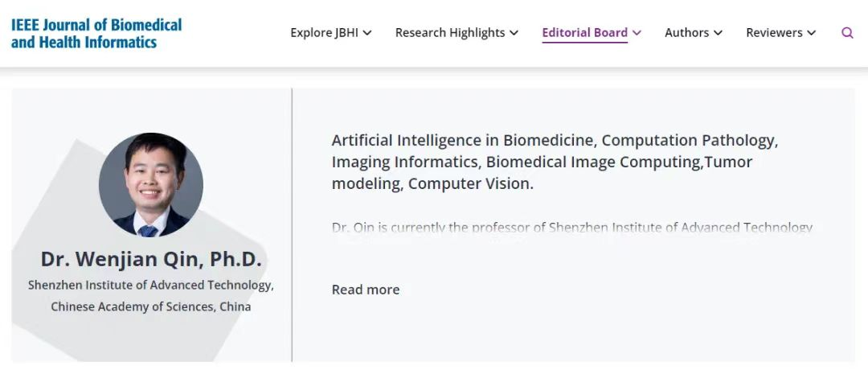The width and height of the screenshot is (868, 370).
Task: Click the Shenzhen Institute of Advanced Technology line
Action: pyautogui.click(x=151, y=286)
